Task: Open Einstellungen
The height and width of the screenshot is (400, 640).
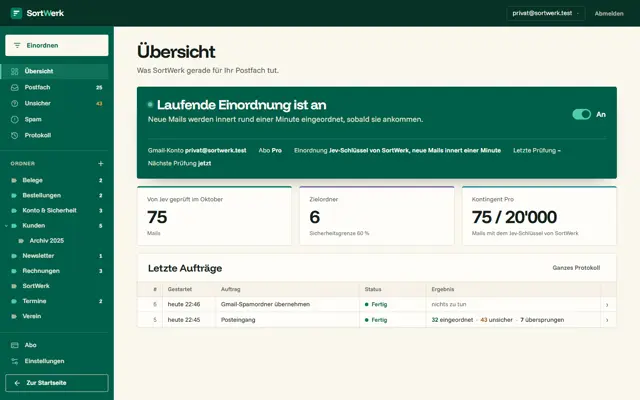Action: pos(54,361)
